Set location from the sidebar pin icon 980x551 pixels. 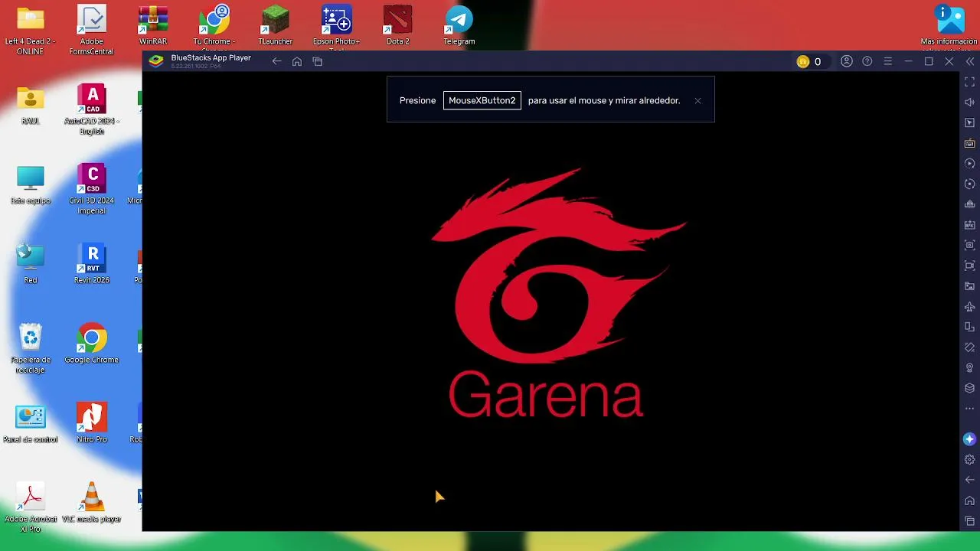[x=970, y=368]
